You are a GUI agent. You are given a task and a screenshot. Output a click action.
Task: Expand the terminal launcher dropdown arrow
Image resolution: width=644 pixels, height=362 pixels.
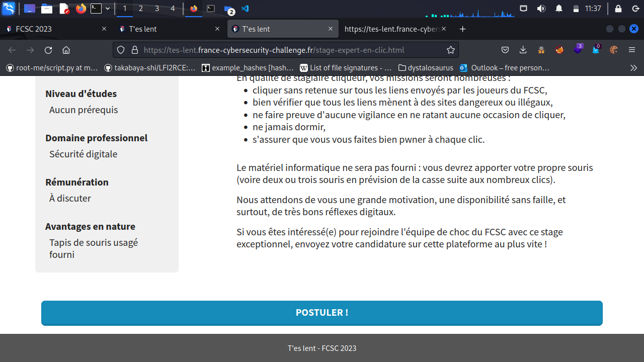tap(108, 9)
